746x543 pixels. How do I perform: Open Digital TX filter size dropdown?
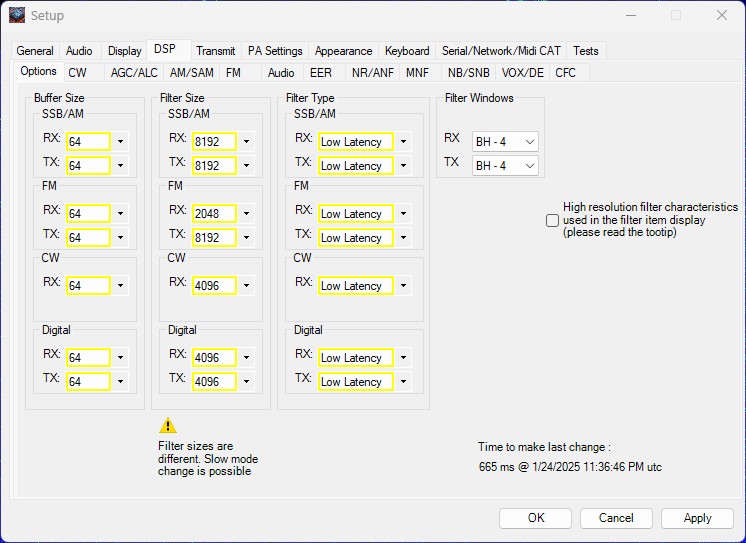[x=246, y=382]
